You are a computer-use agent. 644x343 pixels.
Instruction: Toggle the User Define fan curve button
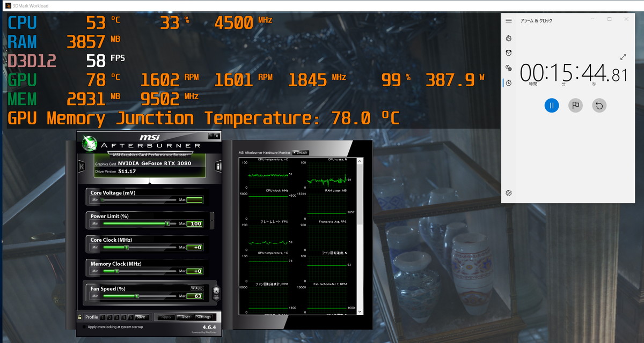click(216, 293)
